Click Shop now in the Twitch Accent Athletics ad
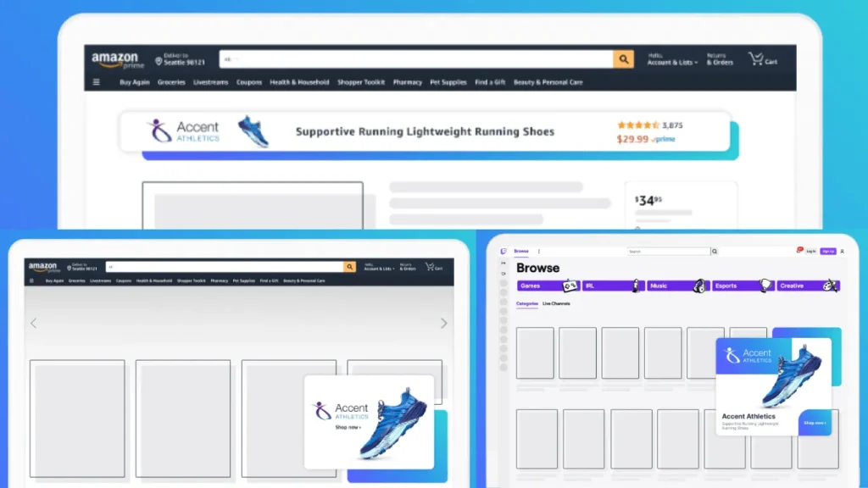The width and height of the screenshot is (868, 488). tap(815, 423)
